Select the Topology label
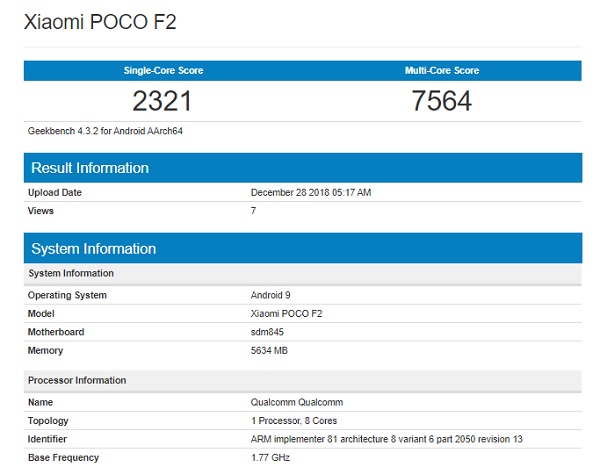Viewport: 600px width, 467px height. pyautogui.click(x=48, y=421)
